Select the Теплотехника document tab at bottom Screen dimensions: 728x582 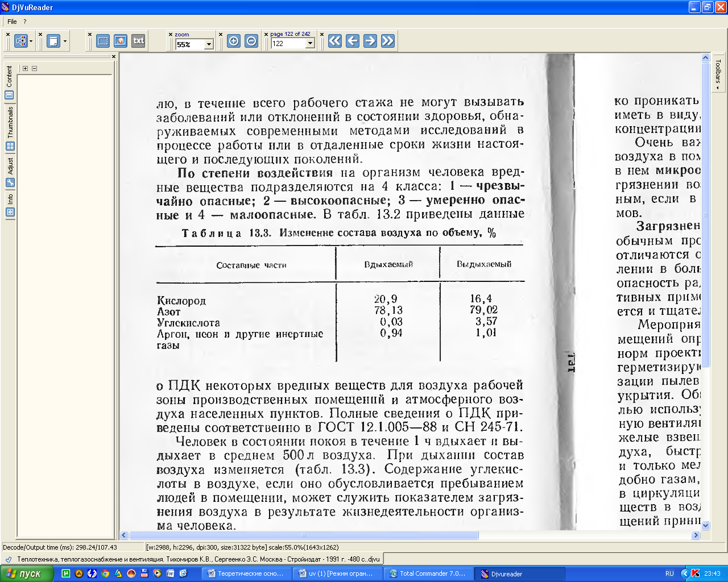(192, 559)
